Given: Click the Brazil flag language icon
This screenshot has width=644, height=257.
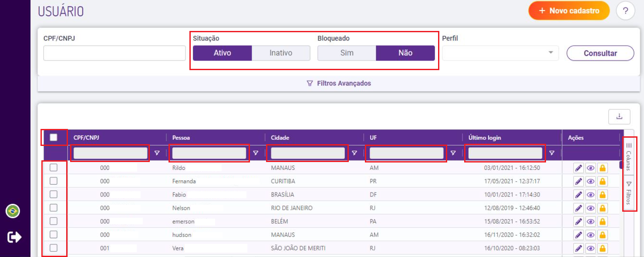Looking at the screenshot, I should (13, 211).
